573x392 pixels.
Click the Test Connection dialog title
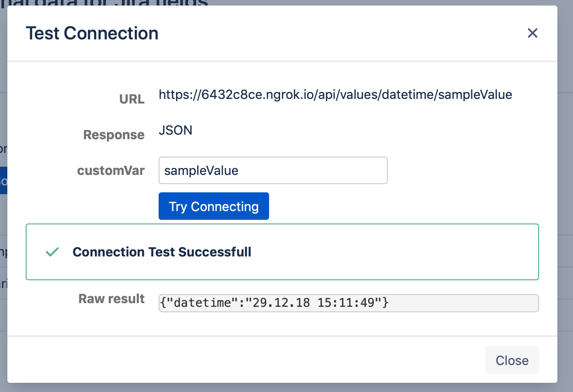pos(92,33)
